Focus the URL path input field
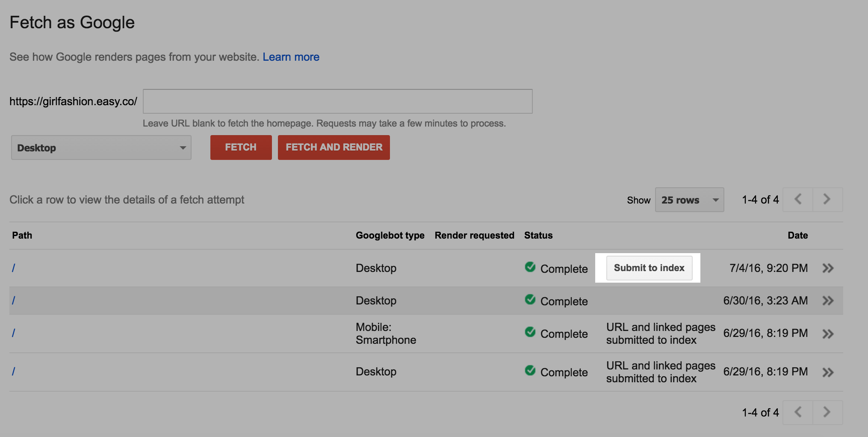The width and height of the screenshot is (868, 437). pyautogui.click(x=337, y=101)
